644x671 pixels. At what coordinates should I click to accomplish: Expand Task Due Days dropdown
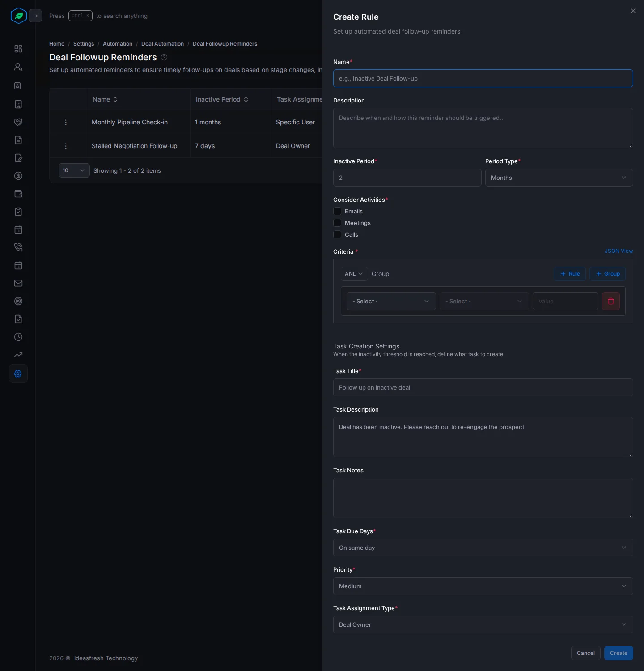[x=483, y=548]
